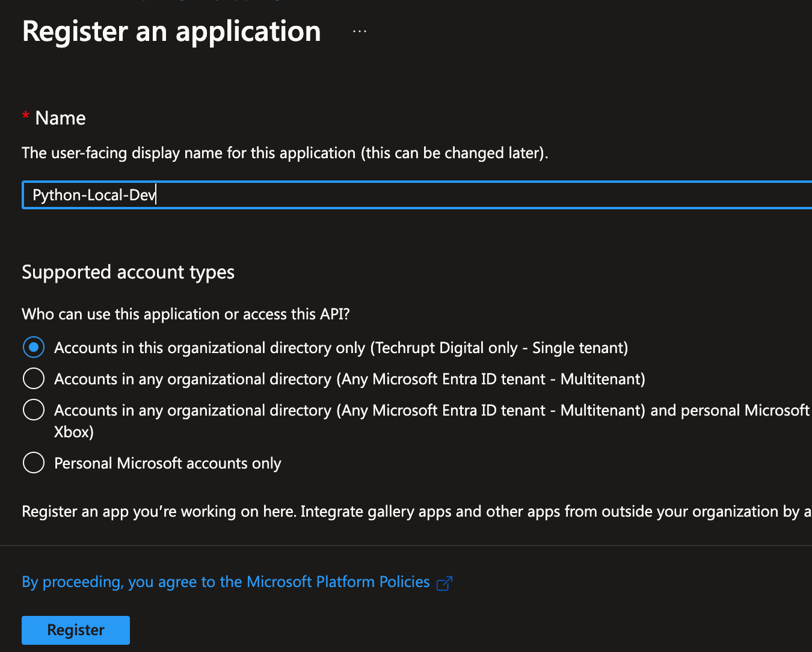Choose the Multitenant and personal Microsoft accounts radio

(x=34, y=410)
